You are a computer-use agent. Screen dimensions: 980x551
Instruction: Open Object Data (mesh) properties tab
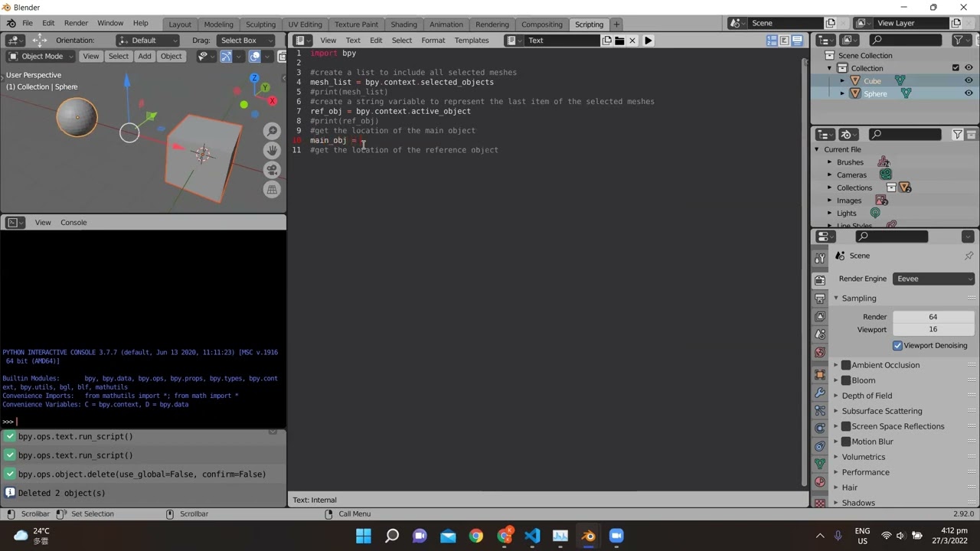820,465
